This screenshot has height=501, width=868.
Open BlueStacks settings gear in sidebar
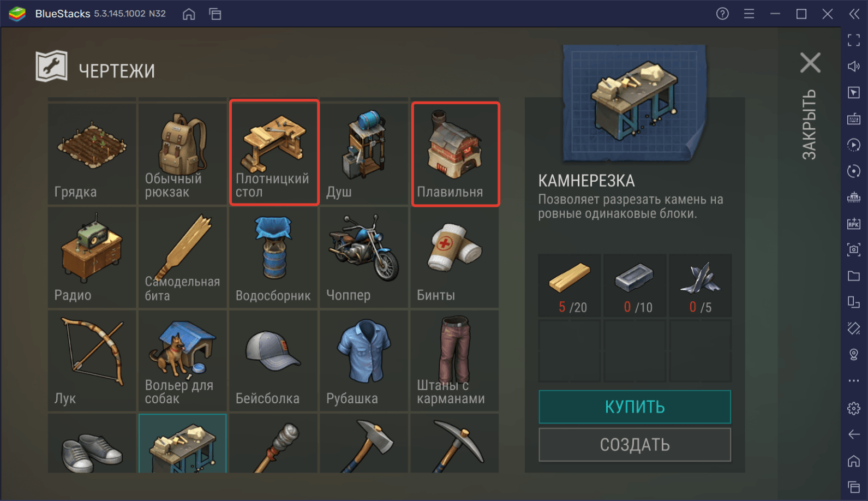854,408
